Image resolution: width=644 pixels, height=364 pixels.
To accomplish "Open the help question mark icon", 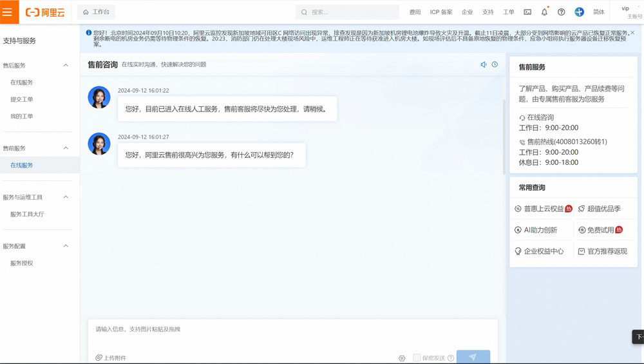I will point(561,12).
